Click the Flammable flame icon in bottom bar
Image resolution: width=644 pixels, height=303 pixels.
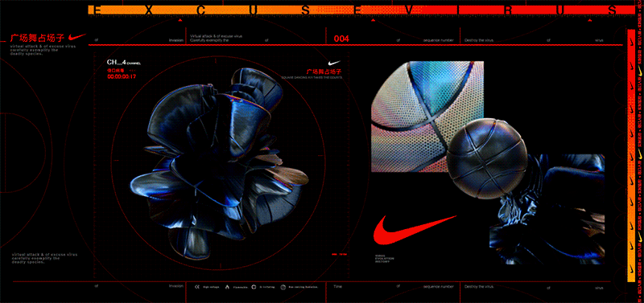[x=227, y=287]
